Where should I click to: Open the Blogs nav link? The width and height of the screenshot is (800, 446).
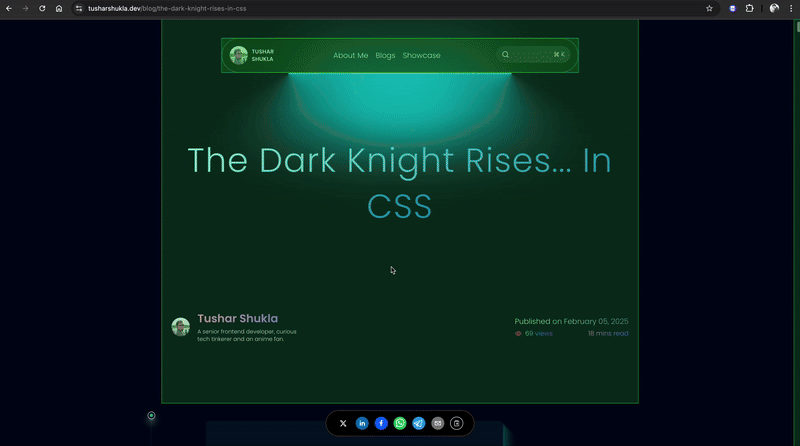(385, 55)
